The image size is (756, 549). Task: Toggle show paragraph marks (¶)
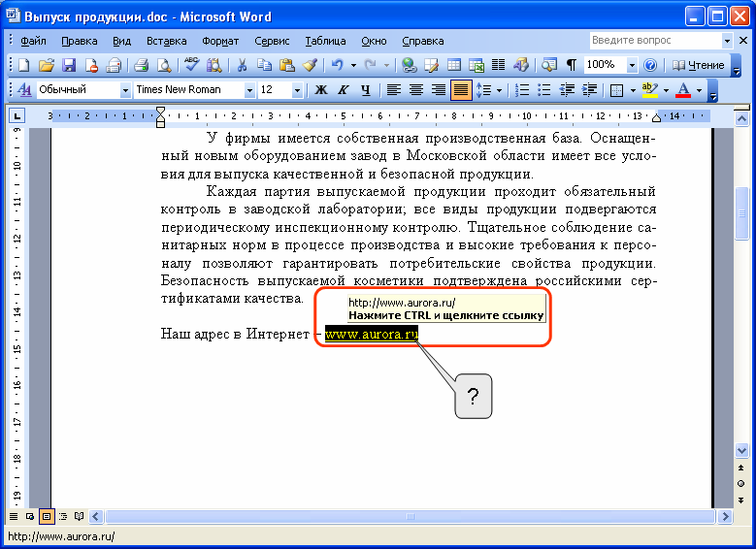tap(572, 65)
